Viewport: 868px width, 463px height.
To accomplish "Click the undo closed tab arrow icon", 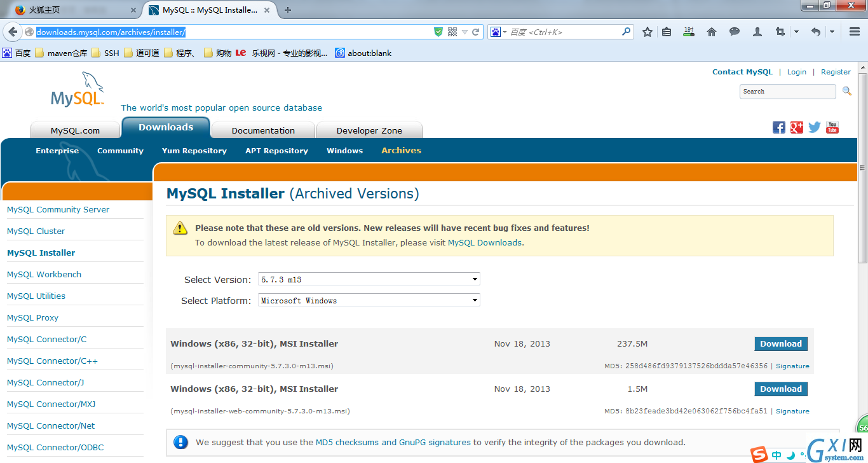I will [x=816, y=32].
